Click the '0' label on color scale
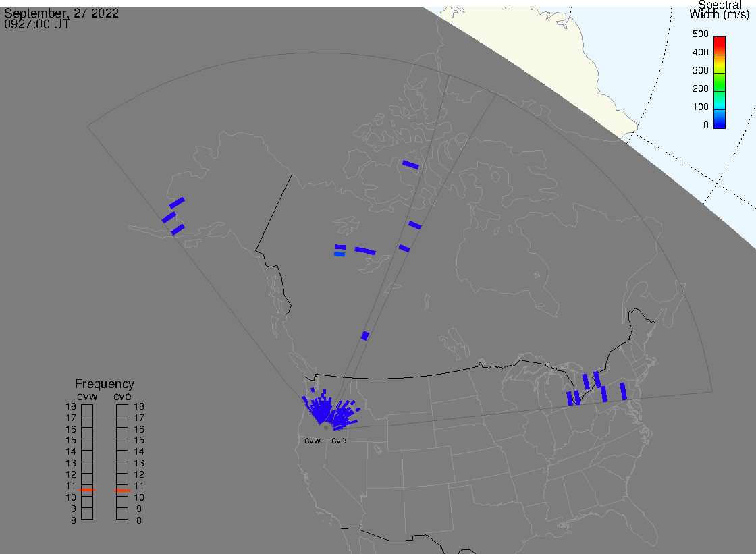 point(706,126)
